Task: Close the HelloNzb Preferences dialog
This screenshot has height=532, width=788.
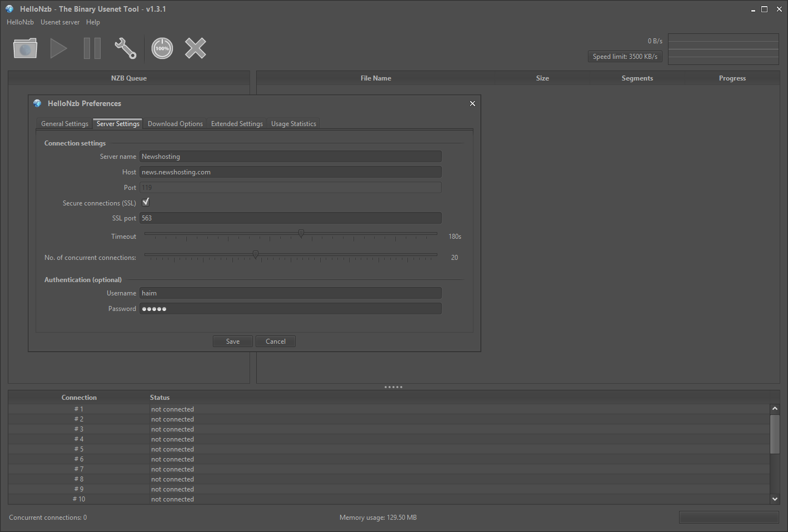Action: click(x=472, y=104)
